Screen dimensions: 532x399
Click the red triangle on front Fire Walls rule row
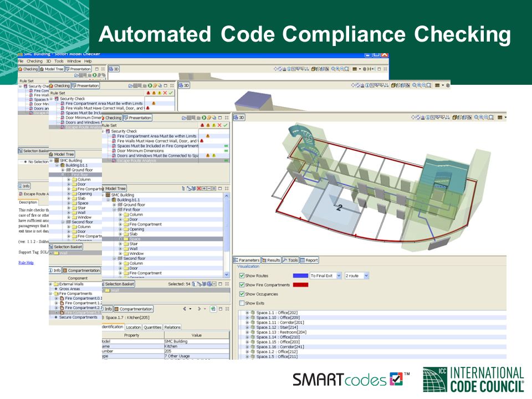(x=202, y=141)
